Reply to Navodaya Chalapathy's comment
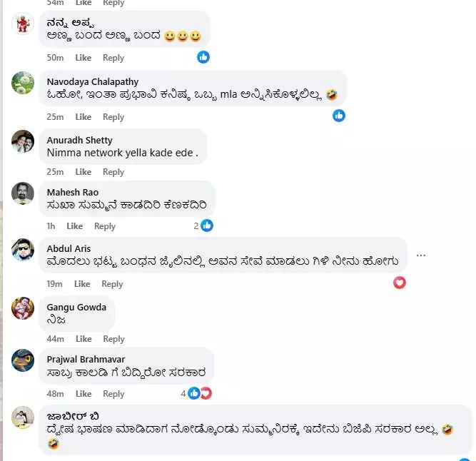476x461 pixels. click(113, 117)
